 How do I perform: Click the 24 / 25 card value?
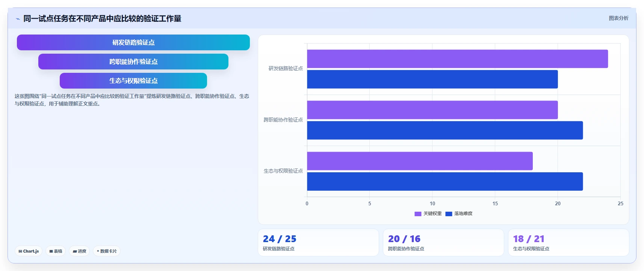tap(280, 239)
